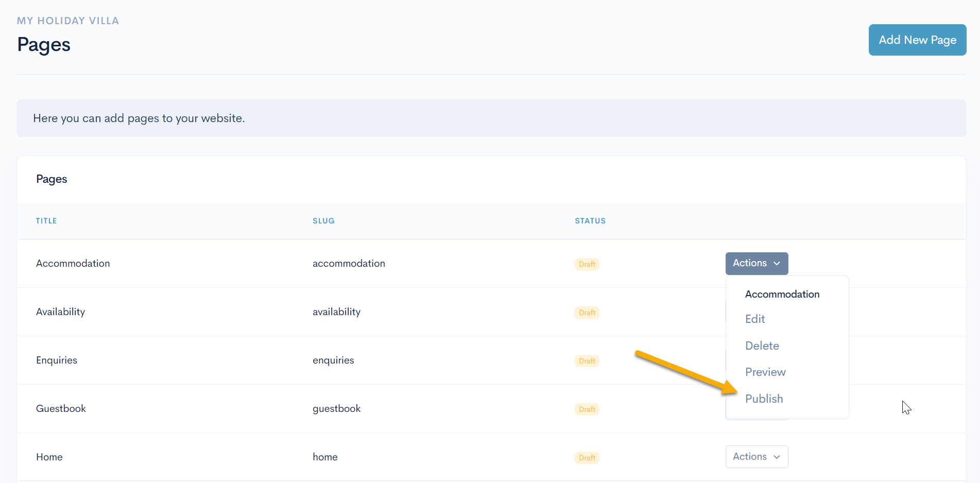Open the Guestbook page title

point(61,408)
